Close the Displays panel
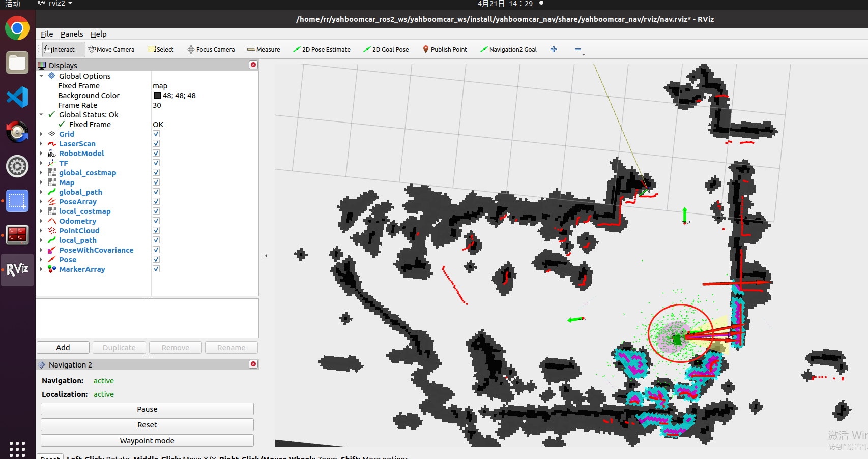The image size is (868, 459). (x=253, y=65)
